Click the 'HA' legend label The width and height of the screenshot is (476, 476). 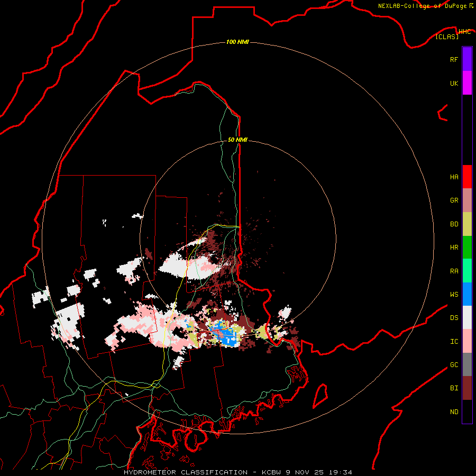(454, 177)
